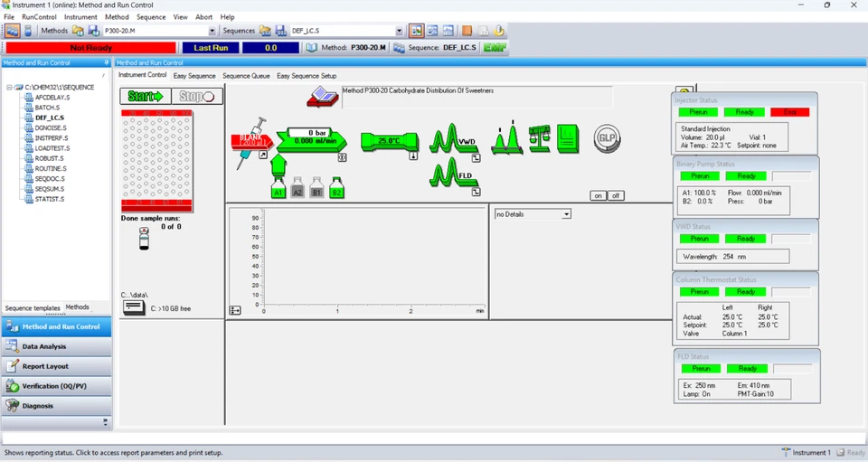This screenshot has height=462, width=868.
Task: Click the green Start button
Action: 146,96
